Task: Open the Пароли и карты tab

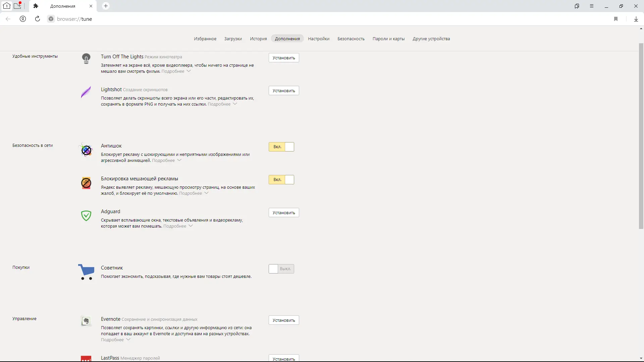Action: (388, 39)
